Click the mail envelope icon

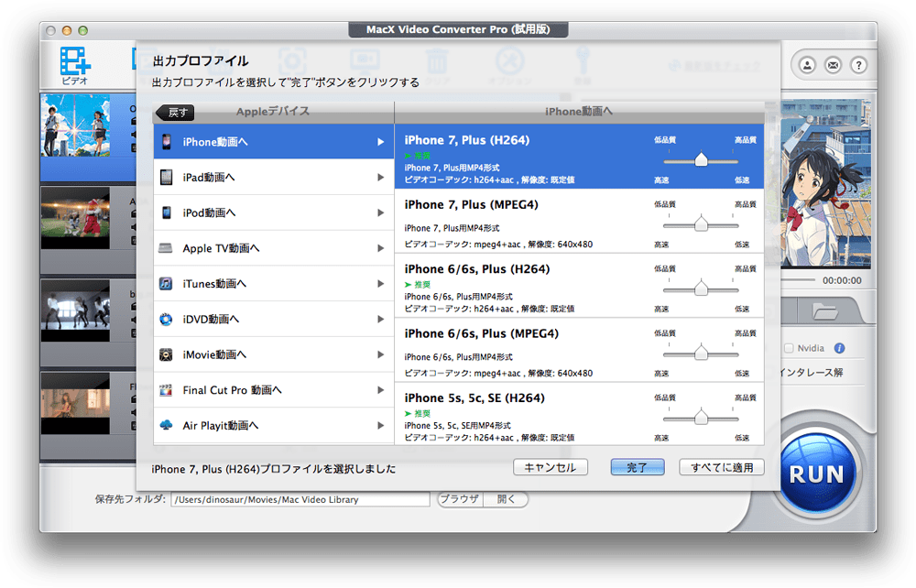(x=833, y=65)
